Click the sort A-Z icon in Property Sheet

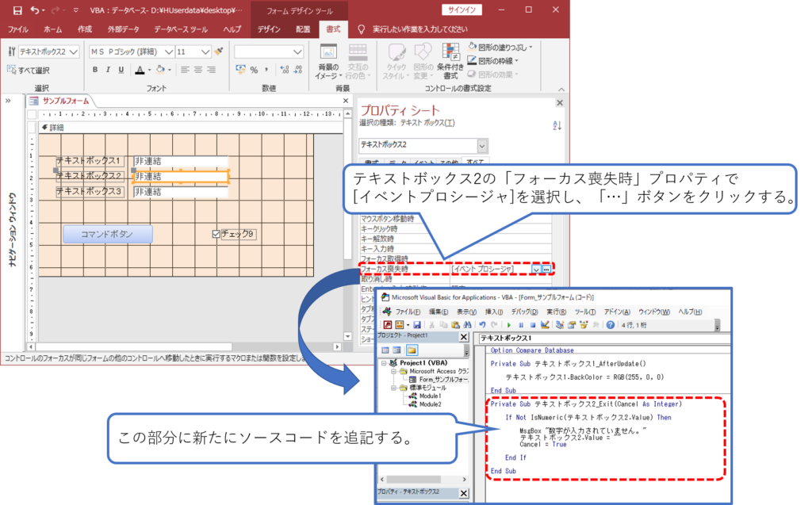pos(557,124)
